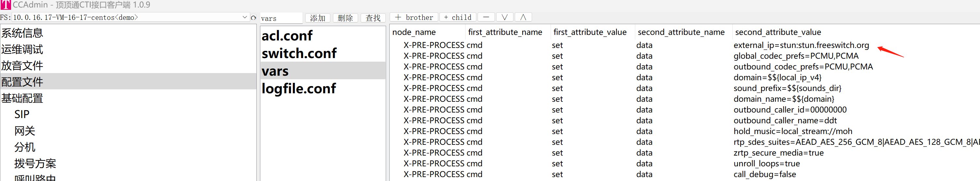The width and height of the screenshot is (980, 181).
Task: Select the rtp_sdes_suites=AEAD_AES_256_GCM_8 cell
Action: pos(856,142)
